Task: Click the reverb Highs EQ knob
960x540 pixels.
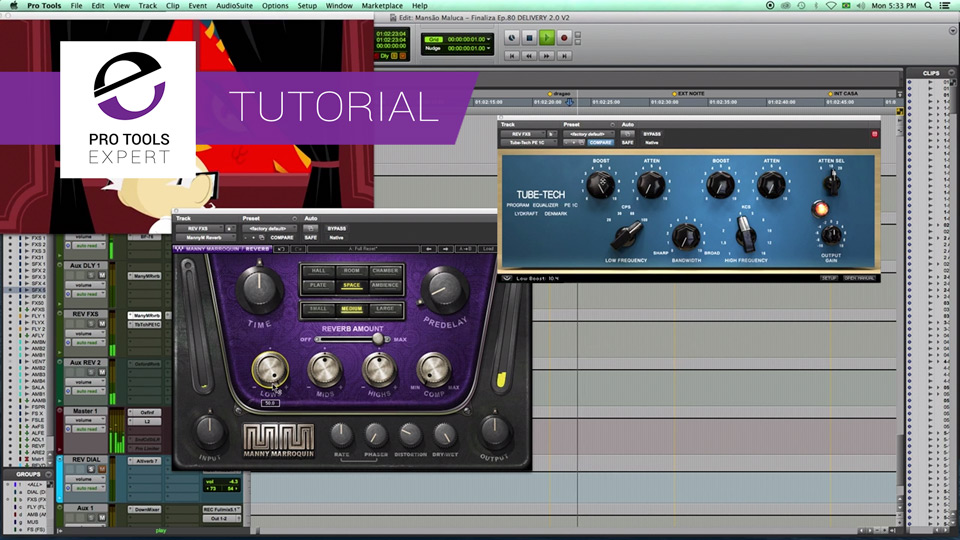Action: point(379,369)
